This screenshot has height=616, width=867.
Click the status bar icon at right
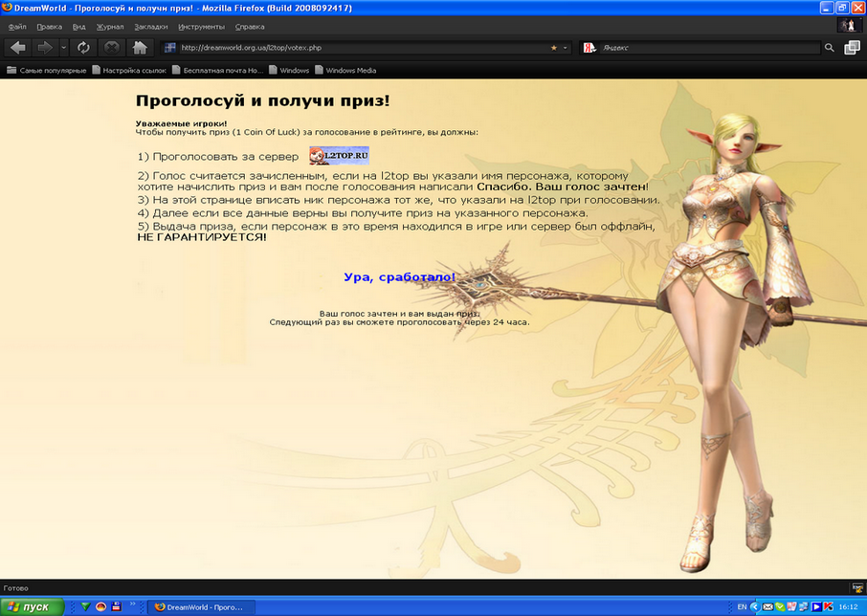[857, 588]
